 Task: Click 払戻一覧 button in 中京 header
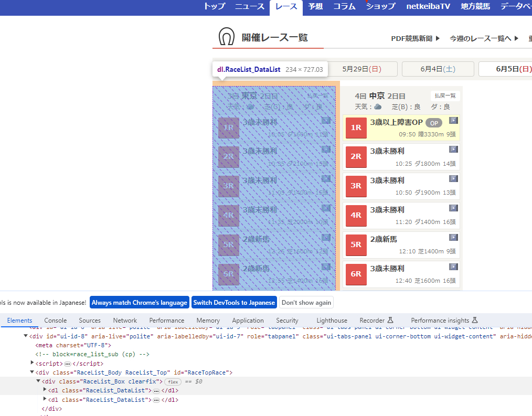(x=445, y=95)
